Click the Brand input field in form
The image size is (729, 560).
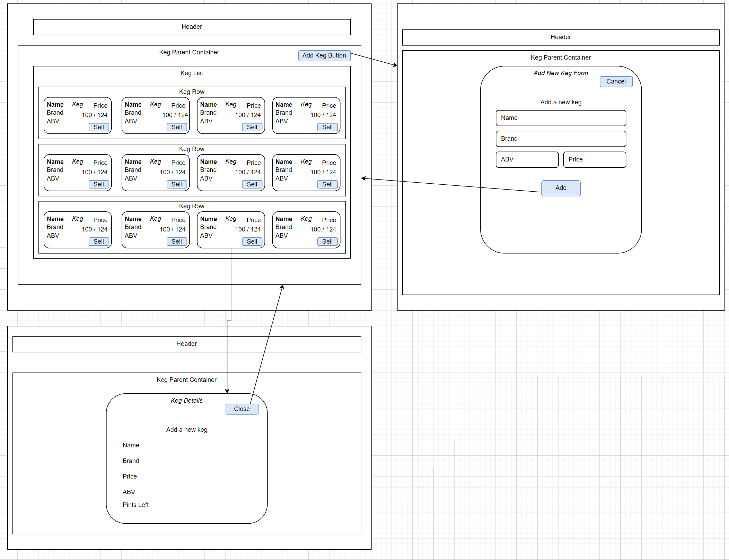point(561,139)
